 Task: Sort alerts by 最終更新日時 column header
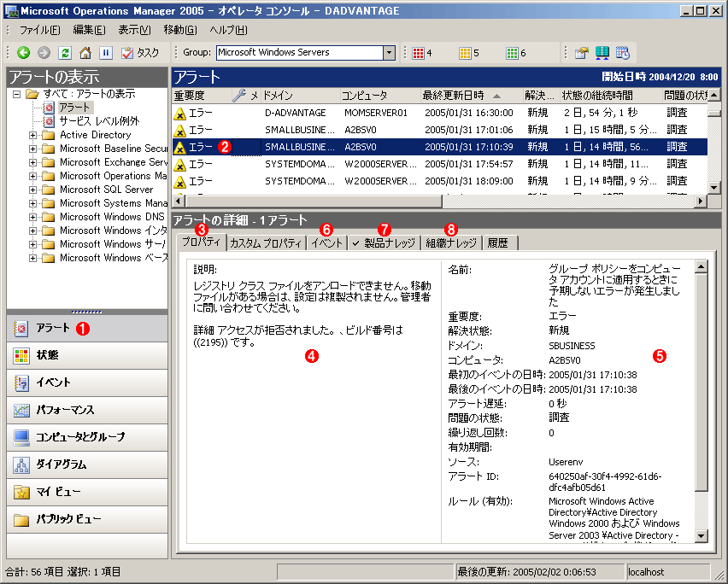(472, 96)
